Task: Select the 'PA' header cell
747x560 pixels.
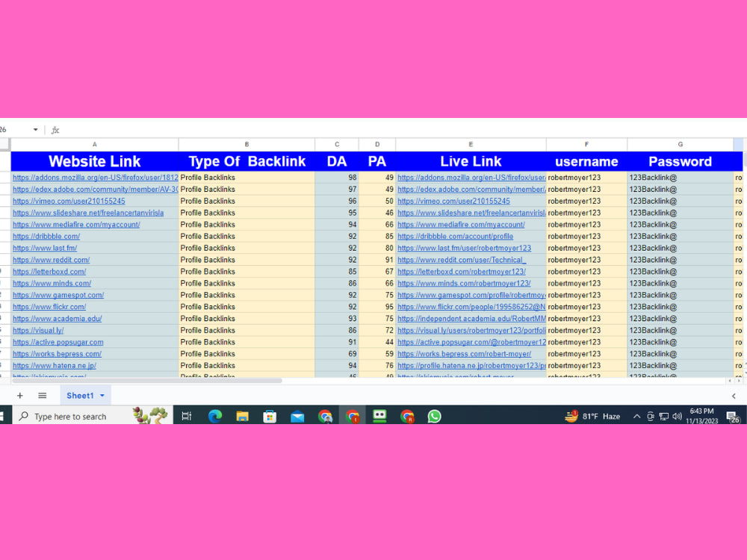Action: [376, 161]
